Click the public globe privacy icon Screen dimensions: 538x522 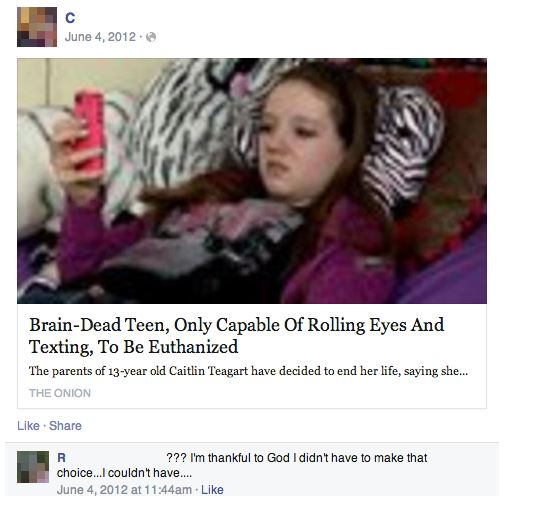tap(151, 37)
